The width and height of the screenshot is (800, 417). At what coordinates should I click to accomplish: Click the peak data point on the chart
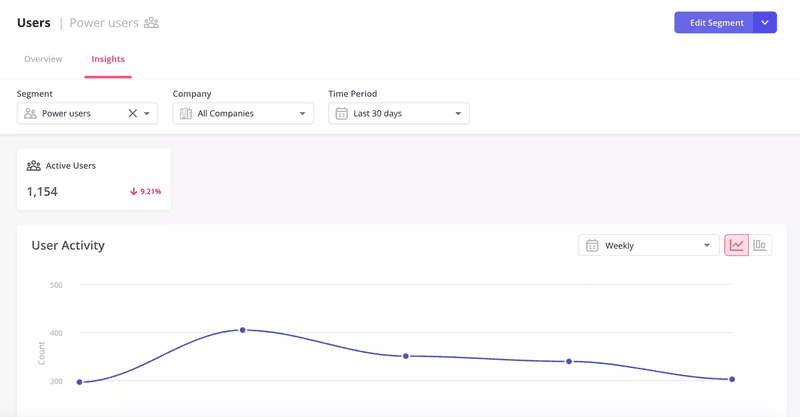tap(243, 330)
